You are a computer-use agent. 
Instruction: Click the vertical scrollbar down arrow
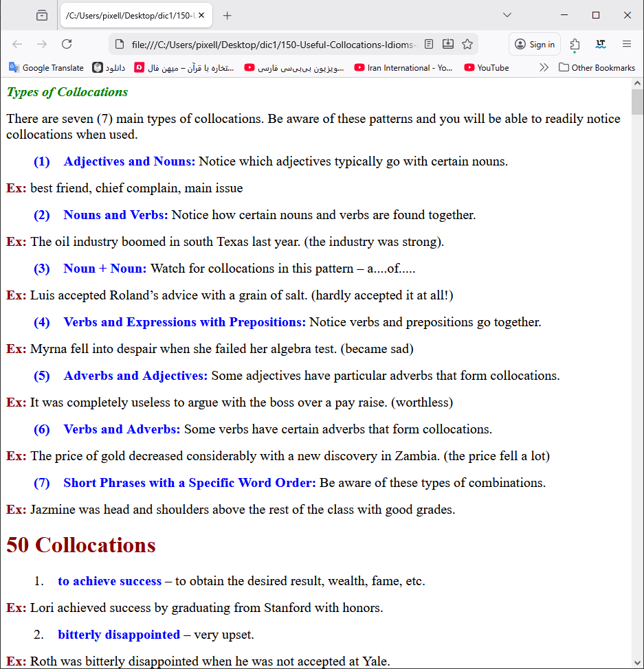637,662
